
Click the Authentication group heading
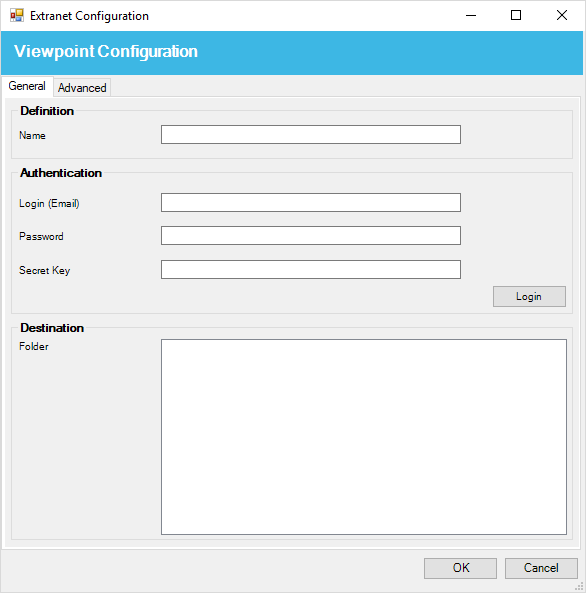coord(61,173)
